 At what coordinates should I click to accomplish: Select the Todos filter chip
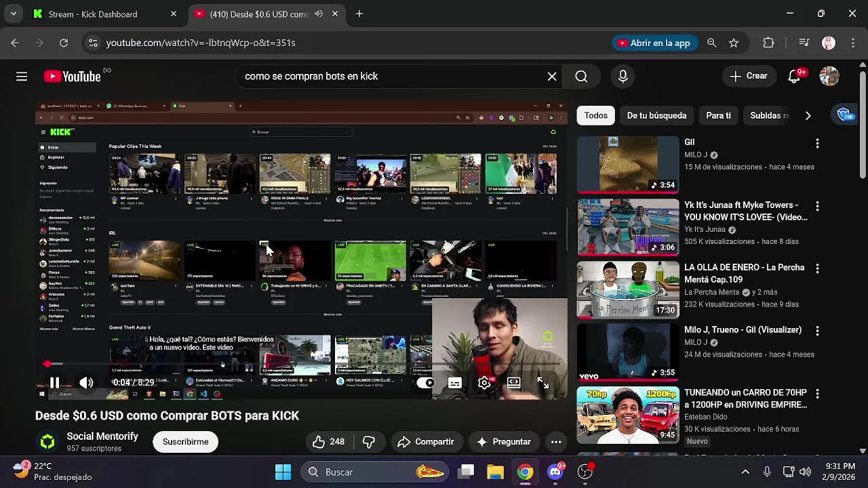click(x=596, y=115)
